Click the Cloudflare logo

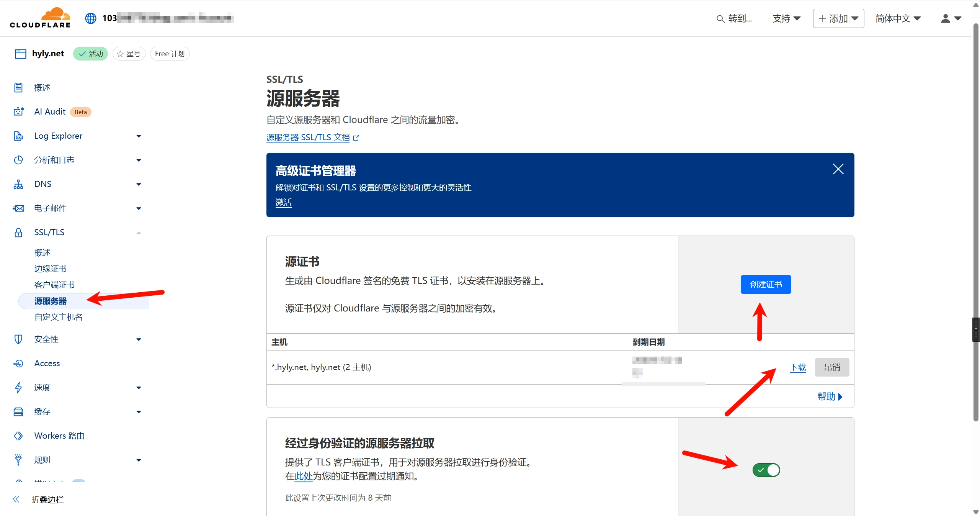40,18
